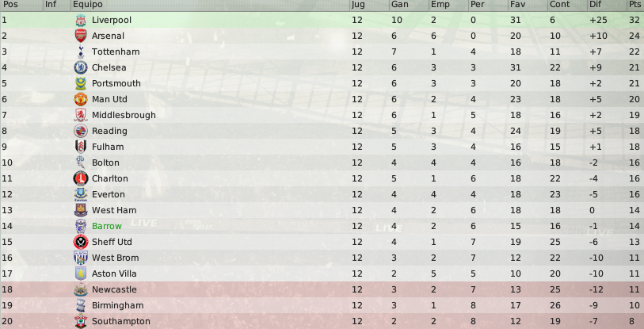Select the Tottenham cockerel badge
The height and width of the screenshot is (329, 644).
pyautogui.click(x=81, y=52)
